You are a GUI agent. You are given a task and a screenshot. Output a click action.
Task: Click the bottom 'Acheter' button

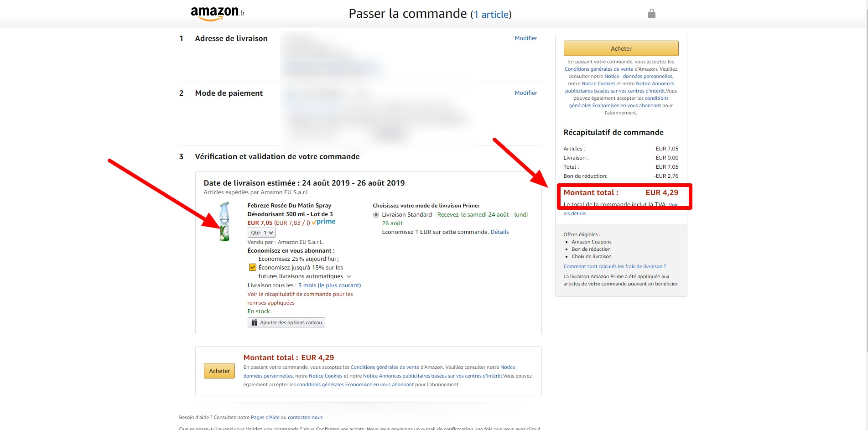(219, 371)
